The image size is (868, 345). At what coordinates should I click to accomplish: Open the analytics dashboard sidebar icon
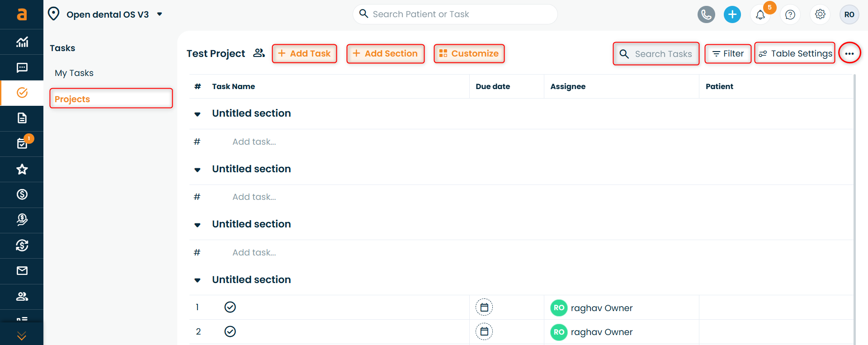click(x=22, y=42)
